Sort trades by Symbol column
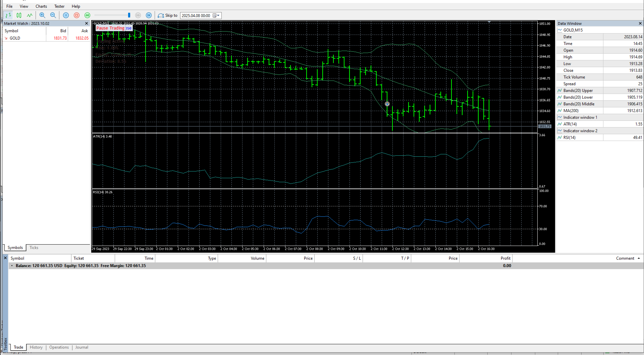Image resolution: width=644 pixels, height=355 pixels. coord(40,258)
